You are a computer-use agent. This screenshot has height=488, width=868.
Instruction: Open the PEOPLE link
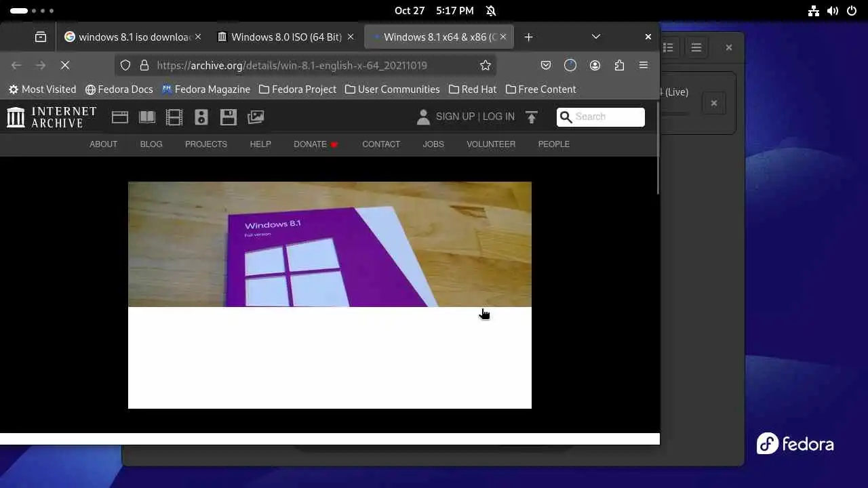coord(554,144)
